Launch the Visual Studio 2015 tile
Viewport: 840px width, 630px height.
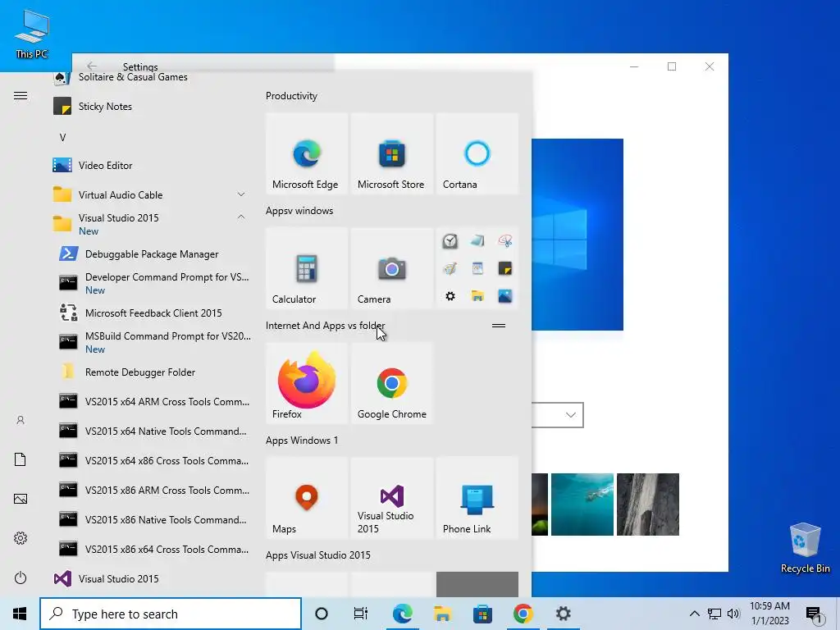tap(391, 498)
